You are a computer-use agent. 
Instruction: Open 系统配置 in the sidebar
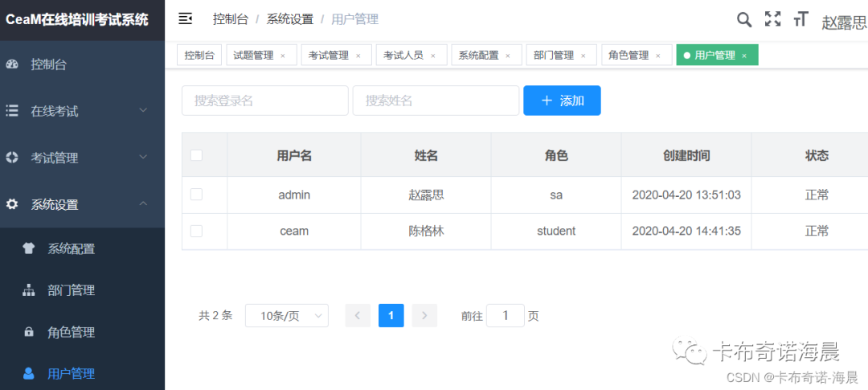71,248
